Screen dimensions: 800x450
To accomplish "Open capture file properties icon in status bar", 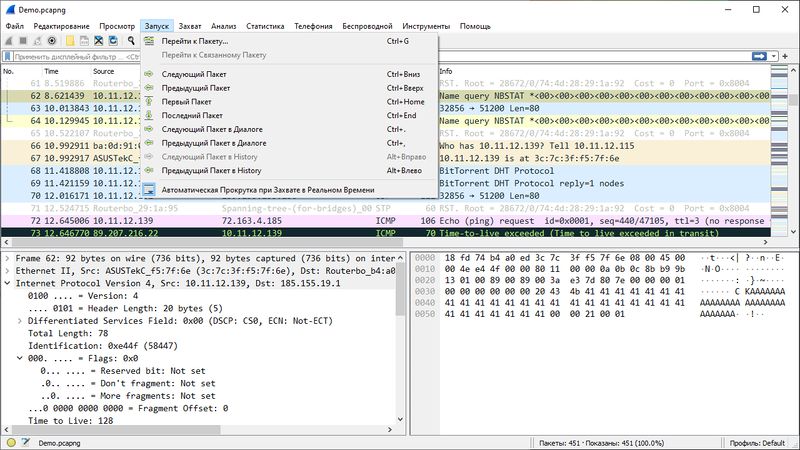I will [26, 443].
